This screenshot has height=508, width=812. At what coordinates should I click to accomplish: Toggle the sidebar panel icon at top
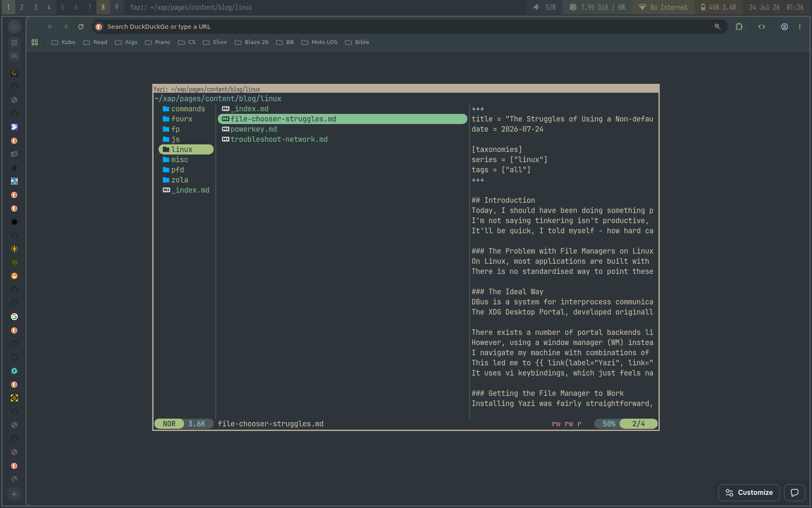(14, 27)
